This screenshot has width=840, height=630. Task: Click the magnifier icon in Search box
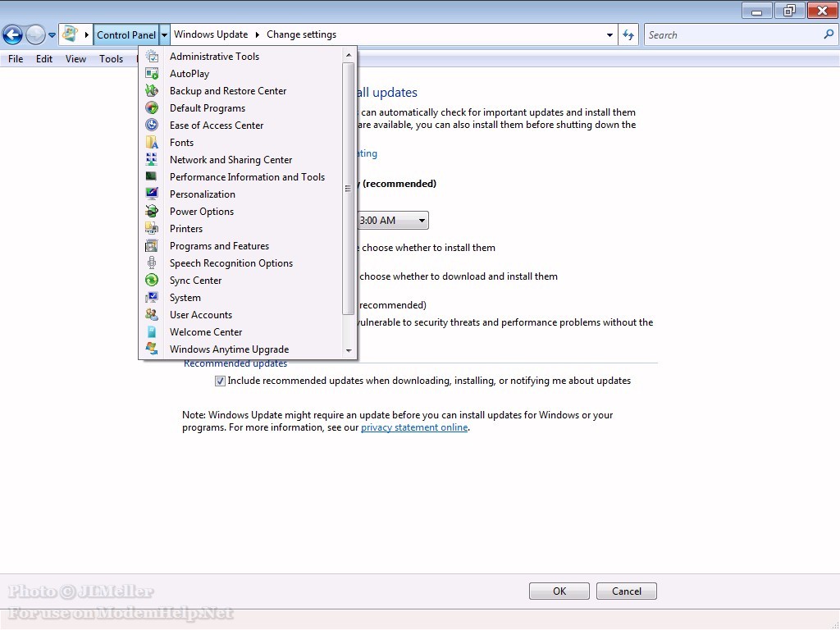(x=829, y=34)
